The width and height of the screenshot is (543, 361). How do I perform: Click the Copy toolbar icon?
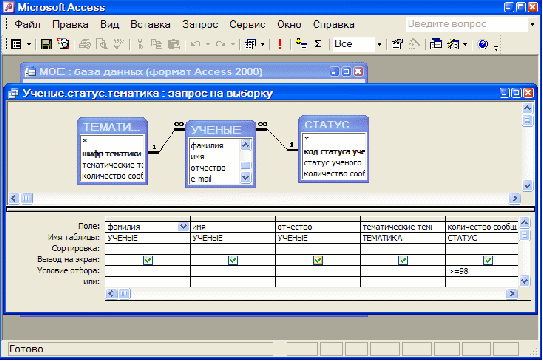(157, 44)
